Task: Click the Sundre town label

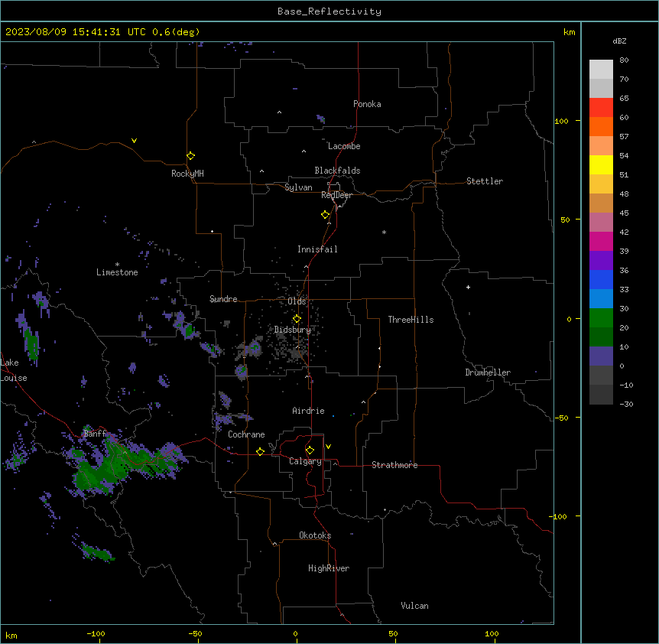Action: 223,299
